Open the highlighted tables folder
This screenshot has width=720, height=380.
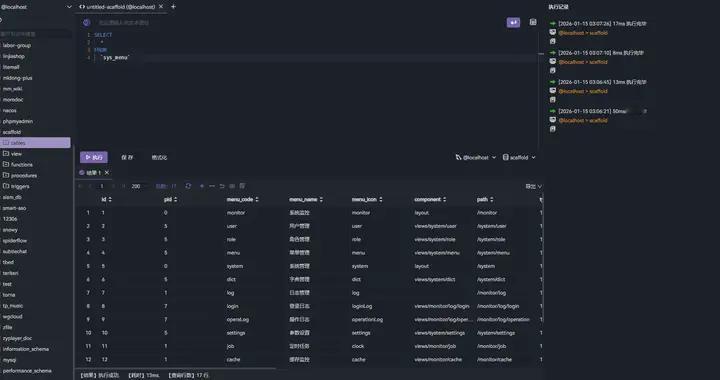35,143
